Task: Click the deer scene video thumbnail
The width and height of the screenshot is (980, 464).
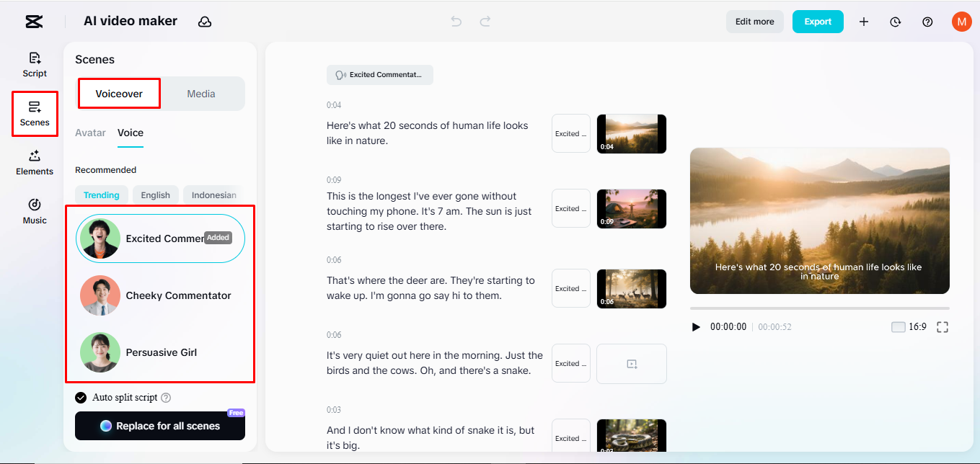Action: click(631, 288)
